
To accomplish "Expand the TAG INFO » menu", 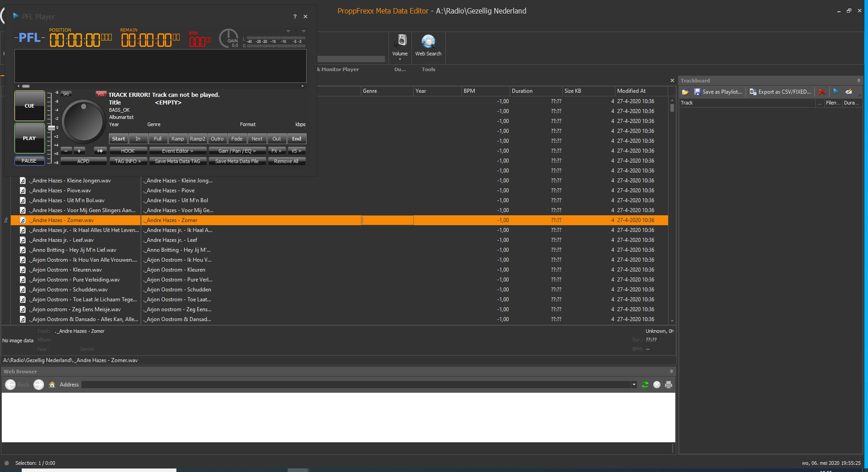I will [x=128, y=161].
